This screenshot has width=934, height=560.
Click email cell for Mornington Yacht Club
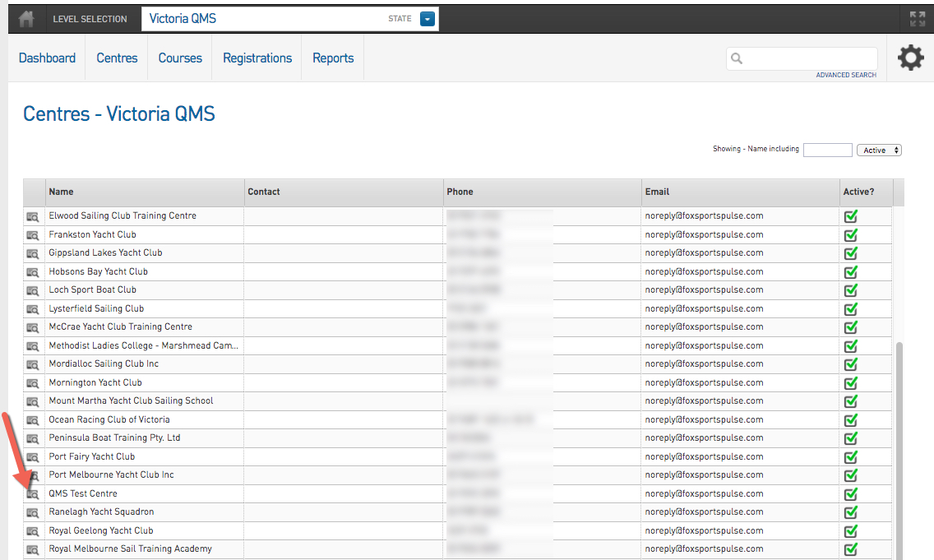741,382
